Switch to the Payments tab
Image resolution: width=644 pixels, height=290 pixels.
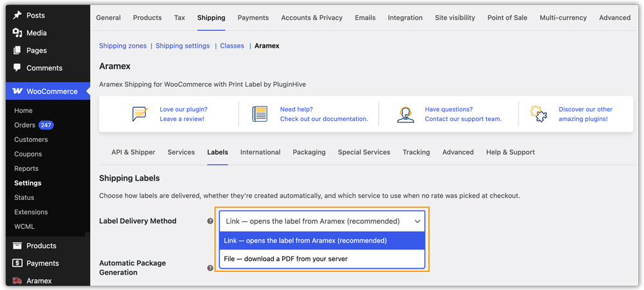pyautogui.click(x=253, y=17)
